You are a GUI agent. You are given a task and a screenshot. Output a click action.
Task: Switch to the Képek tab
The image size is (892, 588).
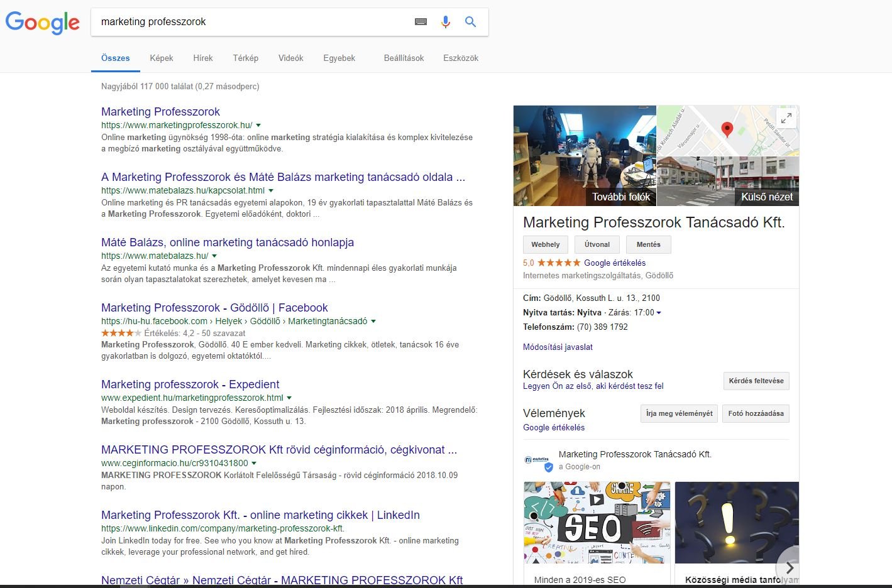click(161, 58)
